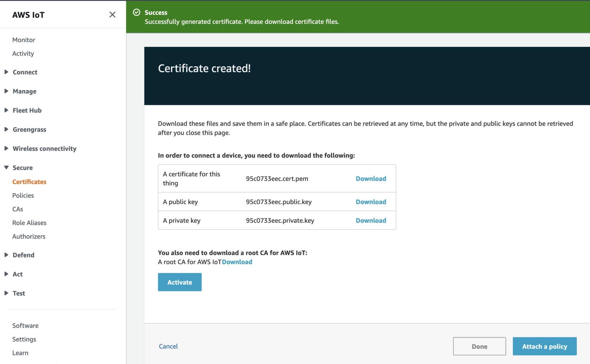This screenshot has height=364, width=590.
Task: Click the Activate button
Action: [180, 282]
